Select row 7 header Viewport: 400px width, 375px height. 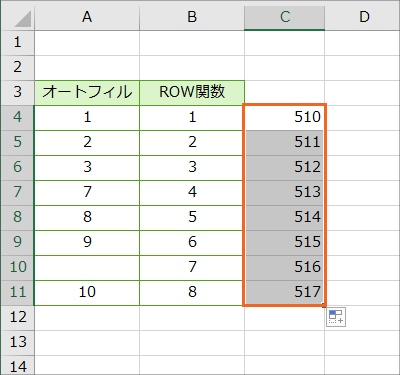tap(17, 193)
